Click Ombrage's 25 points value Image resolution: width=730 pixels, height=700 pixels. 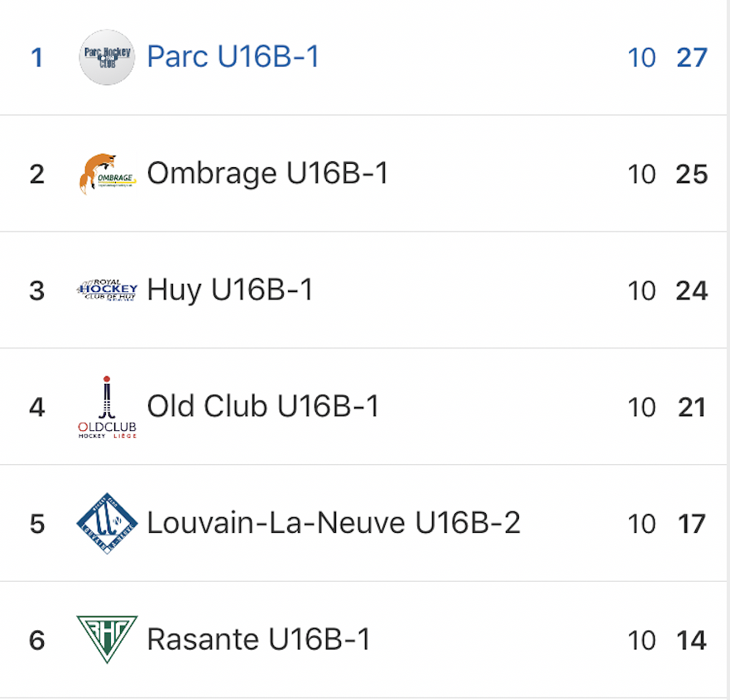pos(692,175)
